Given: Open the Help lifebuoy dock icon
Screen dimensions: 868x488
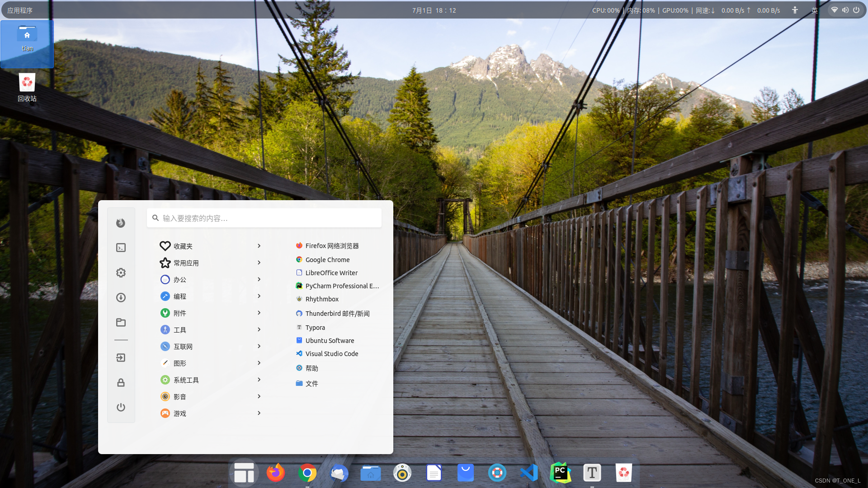Looking at the screenshot, I should pyautogui.click(x=497, y=473).
